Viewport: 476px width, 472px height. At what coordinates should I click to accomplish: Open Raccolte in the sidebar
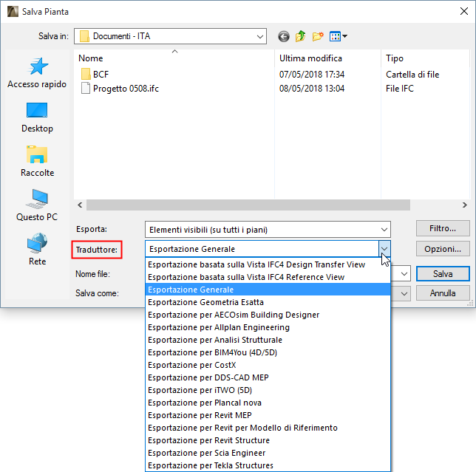pos(37,161)
